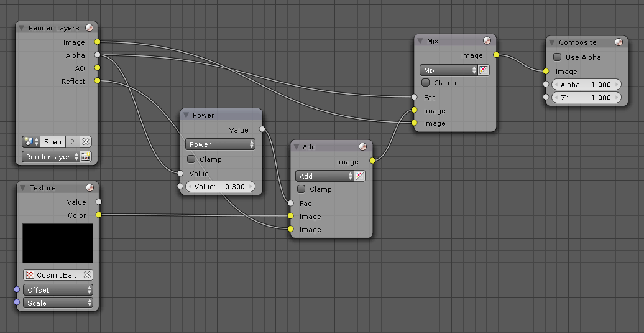Toggle preview sphere on Texture node
The image size is (644, 333).
90,188
